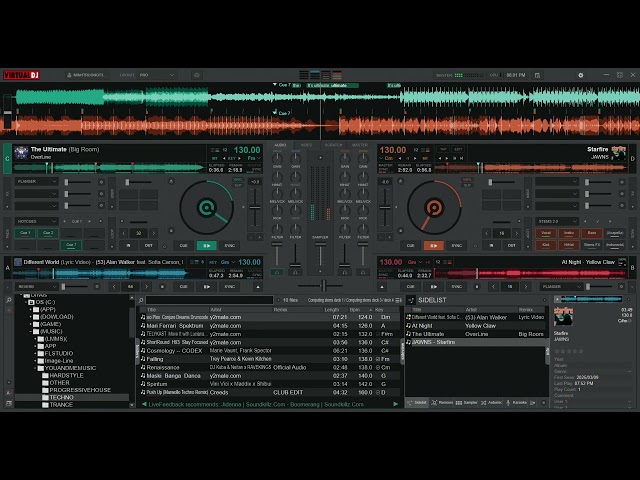Screen dimensions: 640x480
Task: Double the loop length on deck C
Action: click(x=153, y=233)
